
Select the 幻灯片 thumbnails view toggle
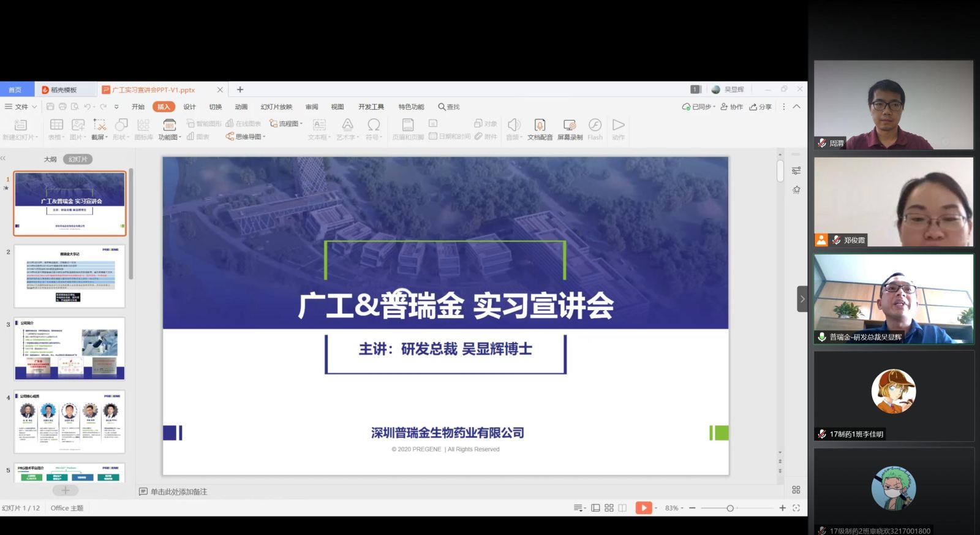[x=78, y=159]
